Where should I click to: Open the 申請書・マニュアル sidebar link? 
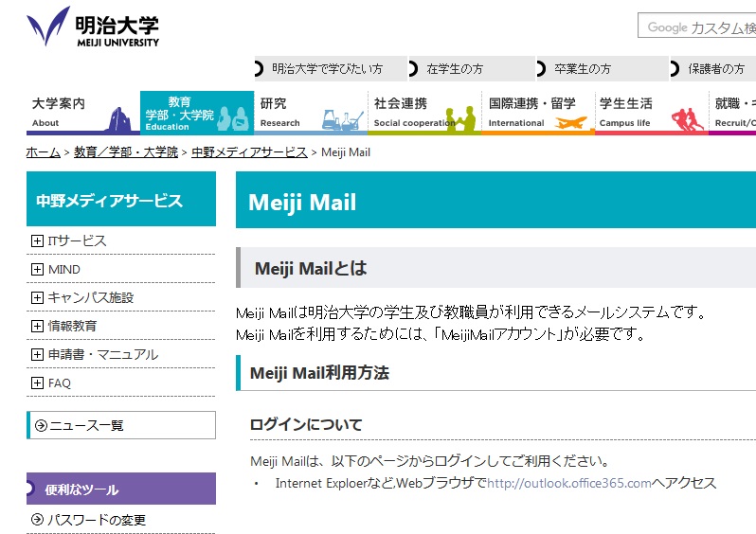(103, 354)
